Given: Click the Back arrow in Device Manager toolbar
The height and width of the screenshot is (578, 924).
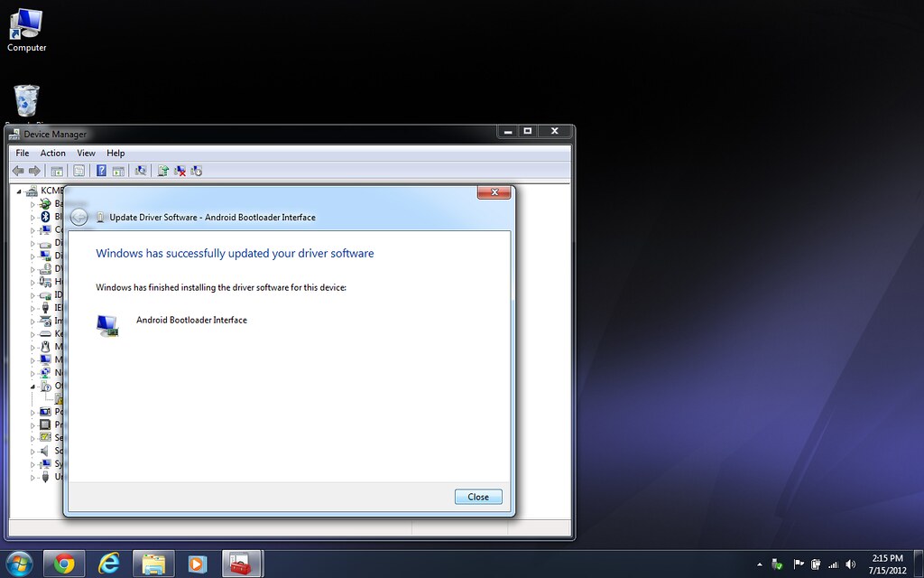Looking at the screenshot, I should click(18, 171).
